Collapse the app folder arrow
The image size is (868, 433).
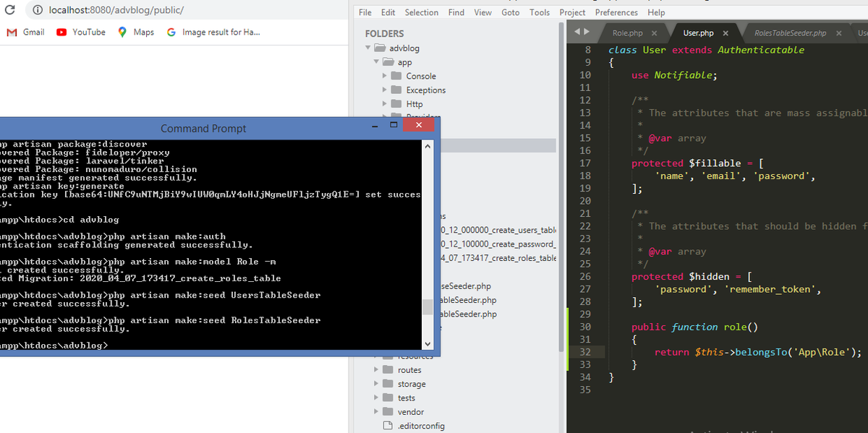(x=376, y=62)
